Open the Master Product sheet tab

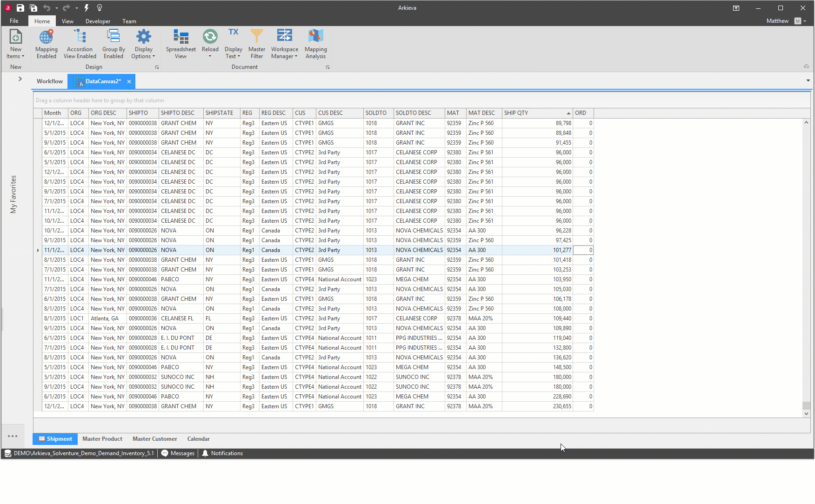point(102,439)
